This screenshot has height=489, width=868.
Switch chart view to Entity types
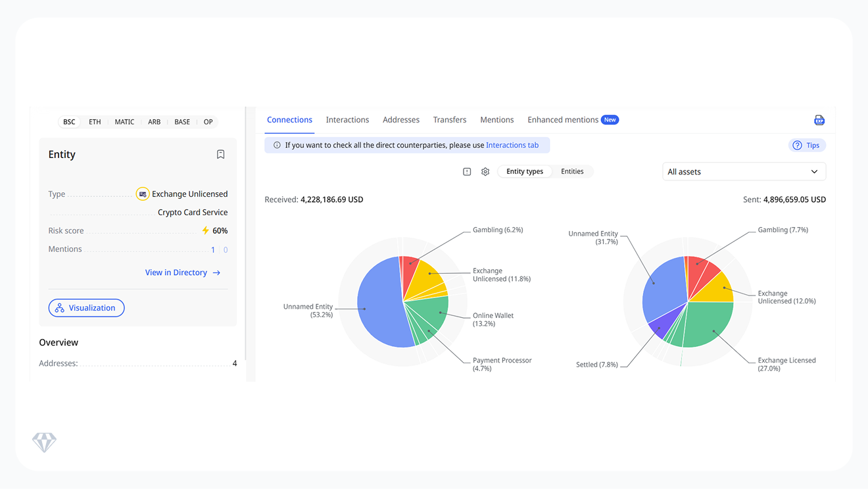coord(525,172)
